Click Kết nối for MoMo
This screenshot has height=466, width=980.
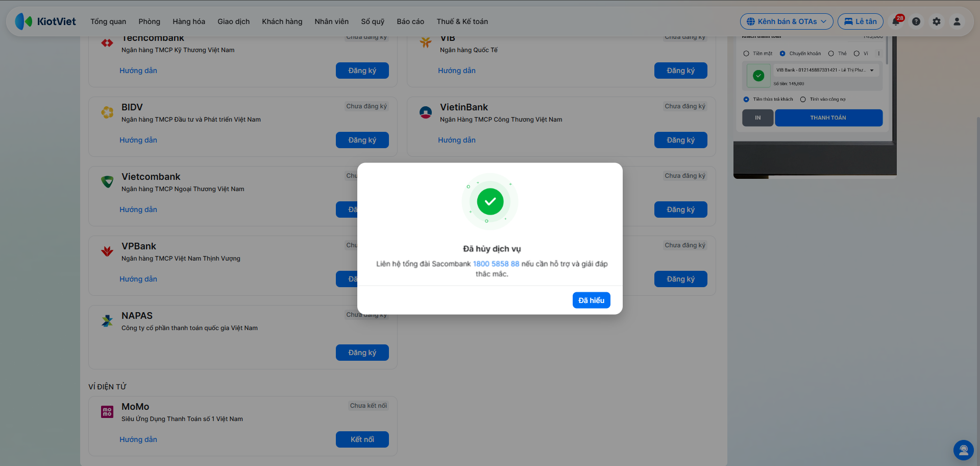[362, 439]
